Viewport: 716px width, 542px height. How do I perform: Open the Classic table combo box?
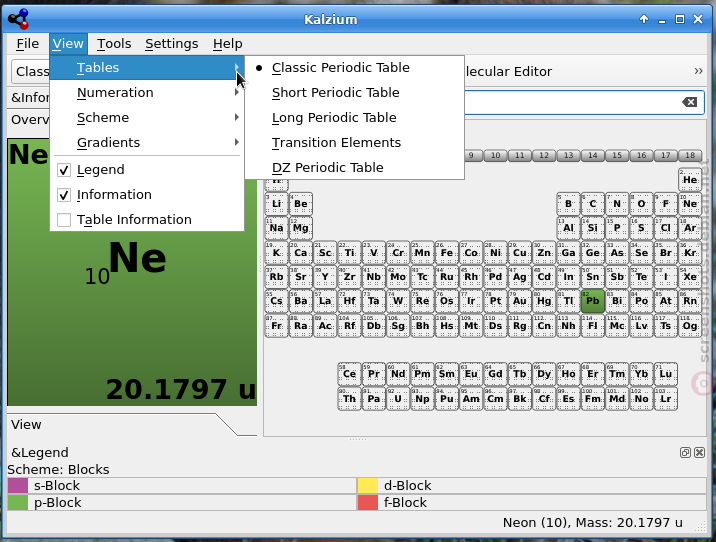(31, 72)
